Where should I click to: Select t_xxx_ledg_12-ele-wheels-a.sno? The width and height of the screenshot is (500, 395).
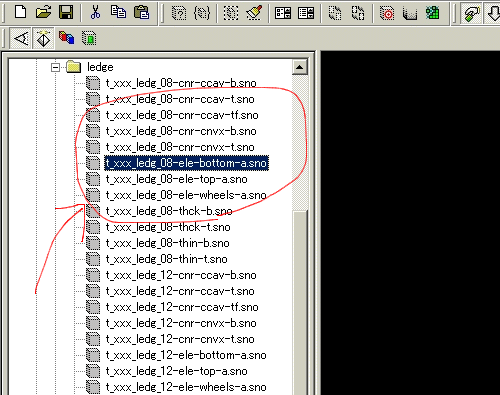tap(186, 387)
